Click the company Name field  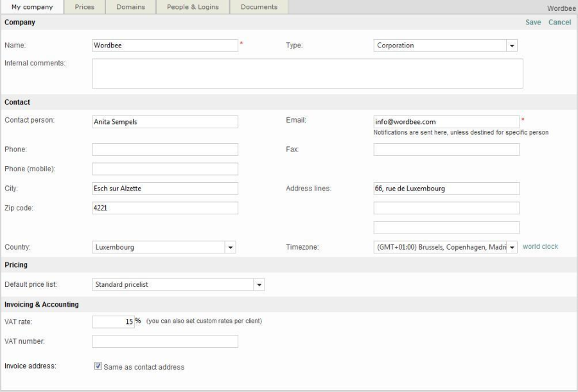click(x=165, y=46)
